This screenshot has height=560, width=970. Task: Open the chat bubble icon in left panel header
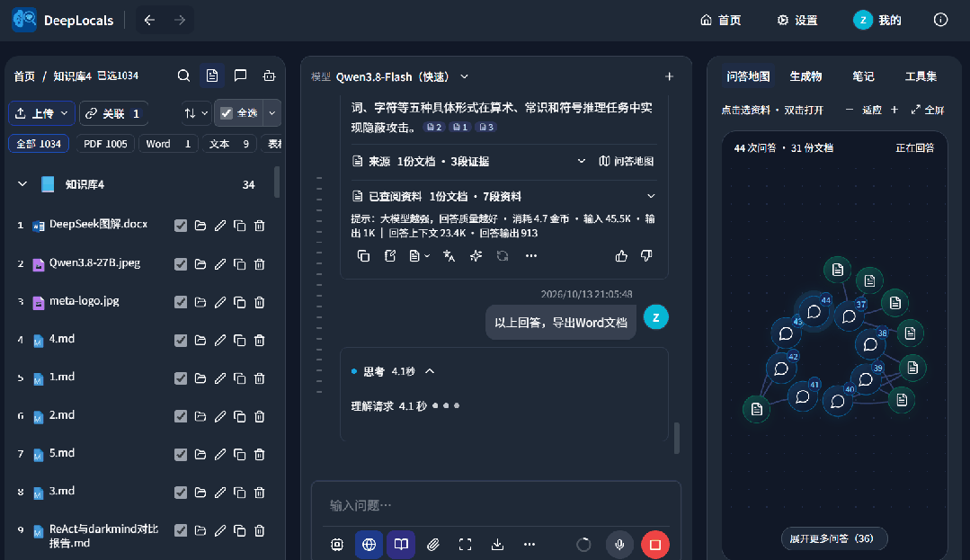pos(241,76)
